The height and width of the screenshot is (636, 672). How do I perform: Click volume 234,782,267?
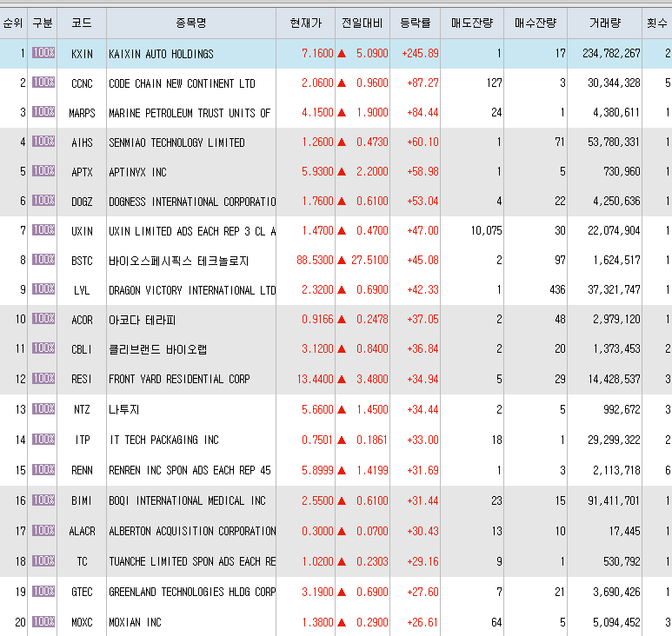coord(611,53)
